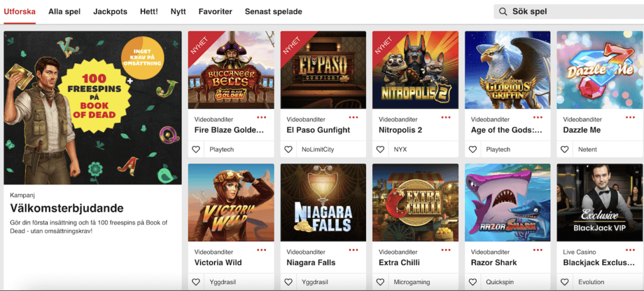Screen dimensions: 644x291
Task: Click the red dots on Nitropolis 2
Action: point(446,117)
